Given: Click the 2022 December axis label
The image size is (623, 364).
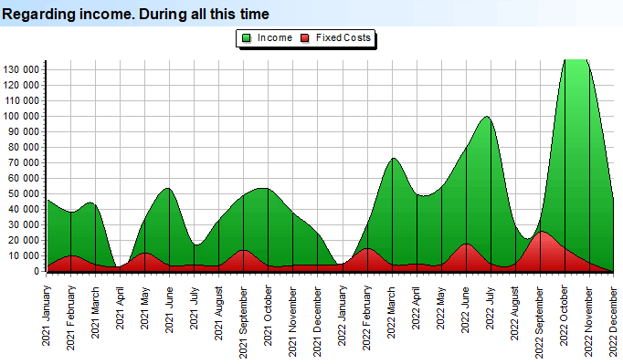Looking at the screenshot, I should click(x=614, y=322).
